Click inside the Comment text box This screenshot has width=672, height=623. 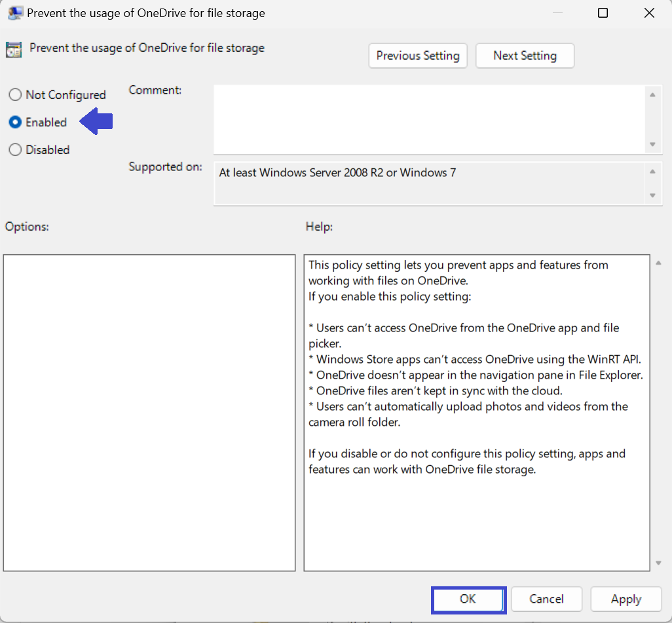coord(429,119)
